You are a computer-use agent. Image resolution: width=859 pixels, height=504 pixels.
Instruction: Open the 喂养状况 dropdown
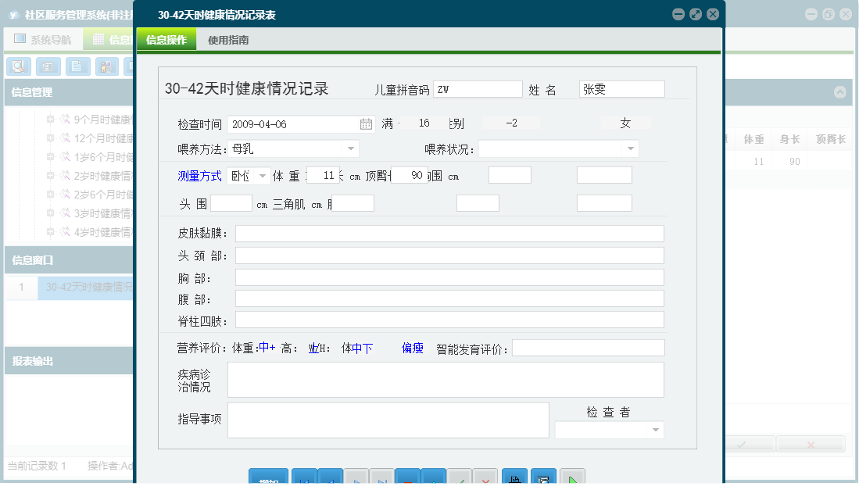pyautogui.click(x=630, y=148)
